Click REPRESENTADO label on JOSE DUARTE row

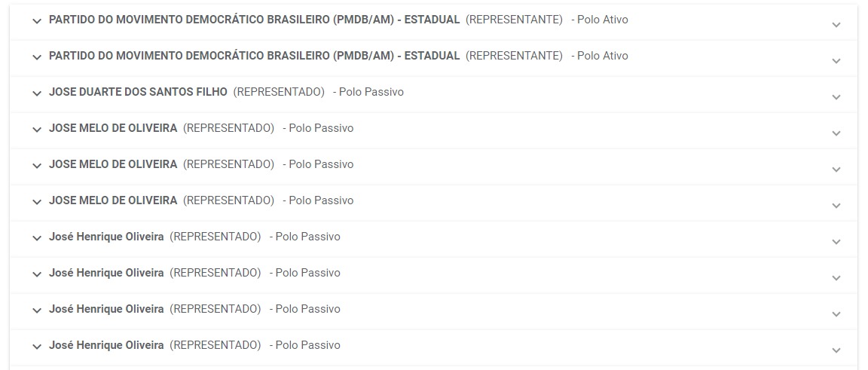[279, 92]
